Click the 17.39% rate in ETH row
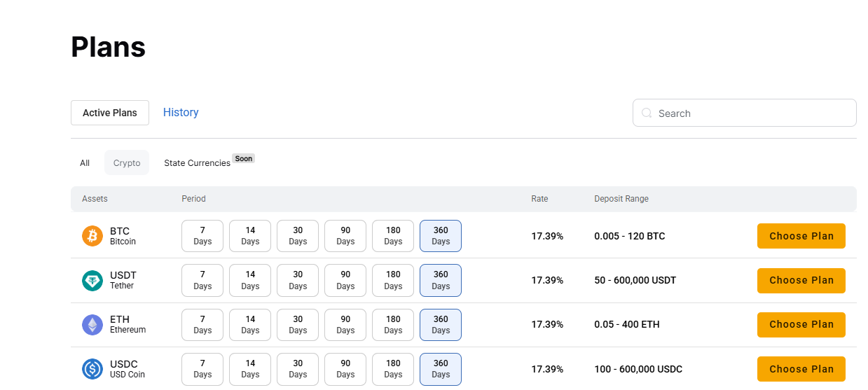Viewport: 868px width, 390px height. (x=547, y=324)
